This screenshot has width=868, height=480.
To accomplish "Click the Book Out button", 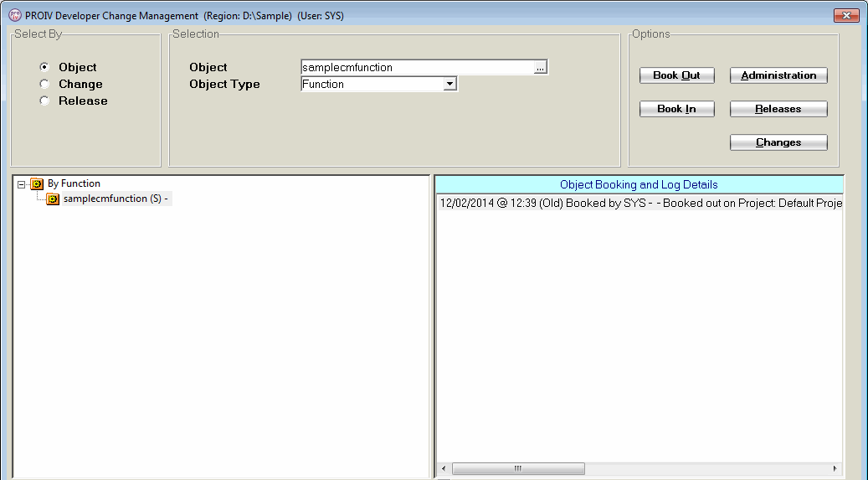I will [x=676, y=75].
